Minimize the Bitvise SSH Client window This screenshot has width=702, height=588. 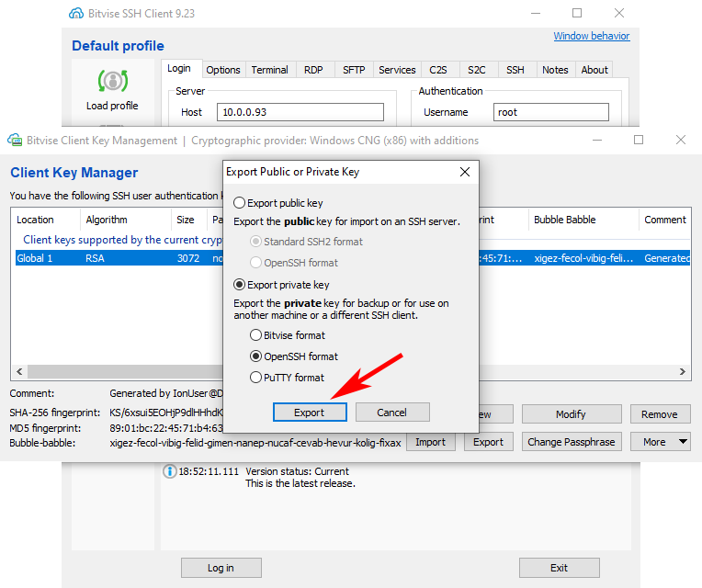click(536, 14)
